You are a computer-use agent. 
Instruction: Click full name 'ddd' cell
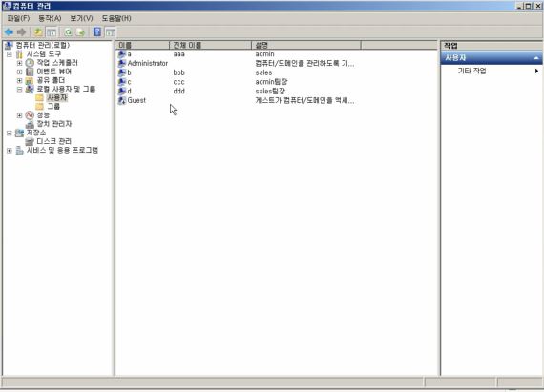[x=179, y=92]
